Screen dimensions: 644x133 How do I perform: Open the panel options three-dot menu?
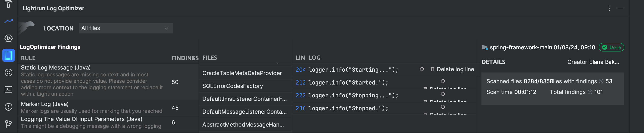point(609,8)
